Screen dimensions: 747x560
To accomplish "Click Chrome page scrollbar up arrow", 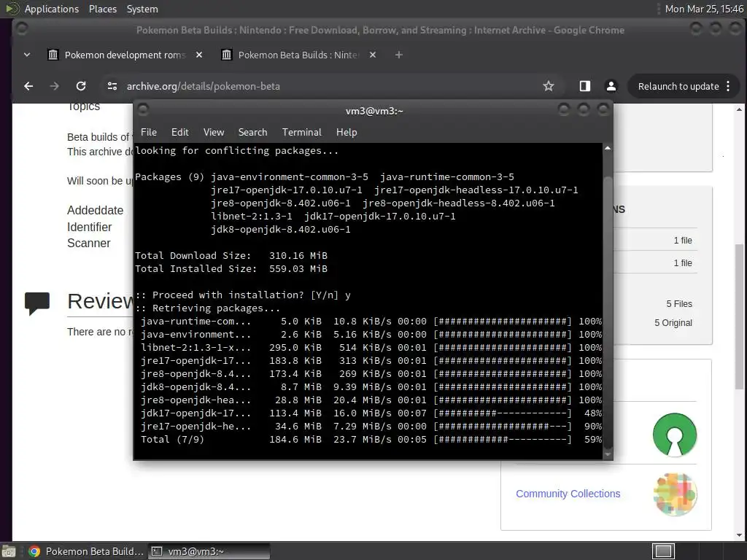I will point(740,109).
